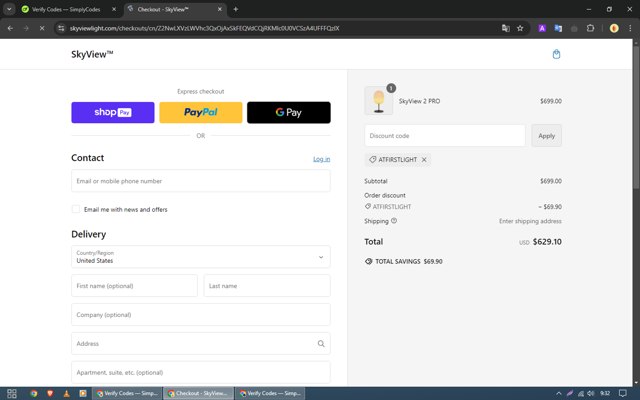Select the Checkout SkyView browser tab
The width and height of the screenshot is (640, 400).
(x=175, y=9)
